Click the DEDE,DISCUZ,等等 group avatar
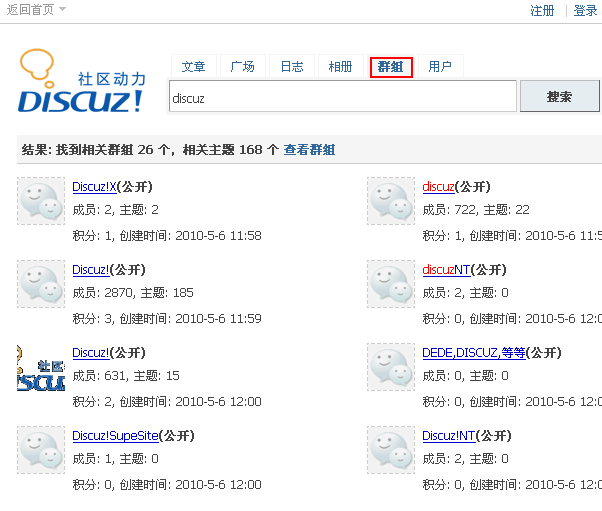Image resolution: width=602 pixels, height=511 pixels. [391, 367]
